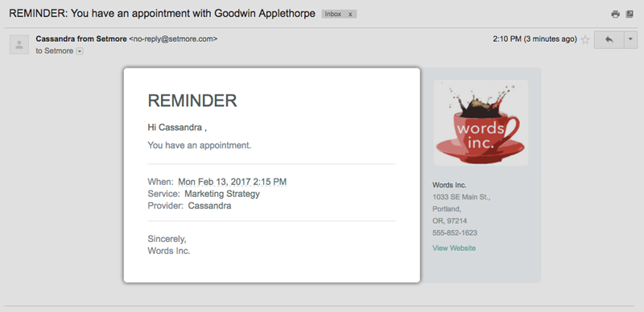Click the Words Inc. coffee cup logo

pyautogui.click(x=481, y=123)
